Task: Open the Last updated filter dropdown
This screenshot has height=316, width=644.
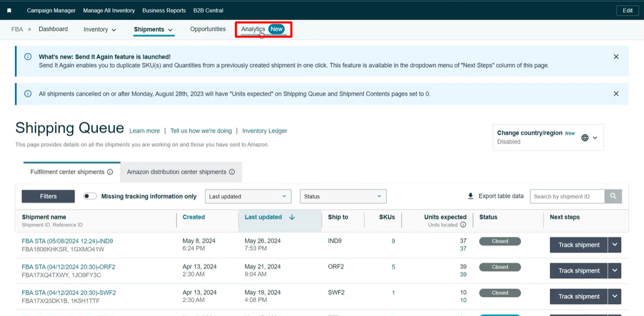Action: [x=248, y=196]
